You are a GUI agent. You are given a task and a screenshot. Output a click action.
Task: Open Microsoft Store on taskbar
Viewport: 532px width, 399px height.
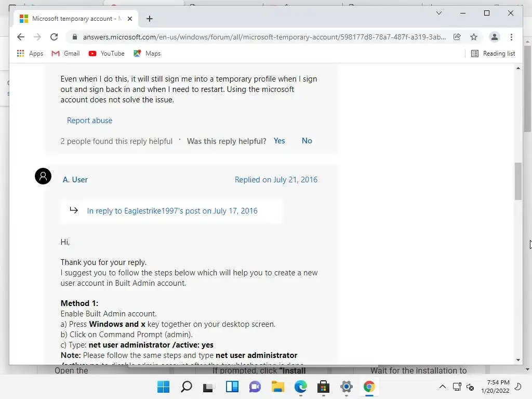point(323,387)
